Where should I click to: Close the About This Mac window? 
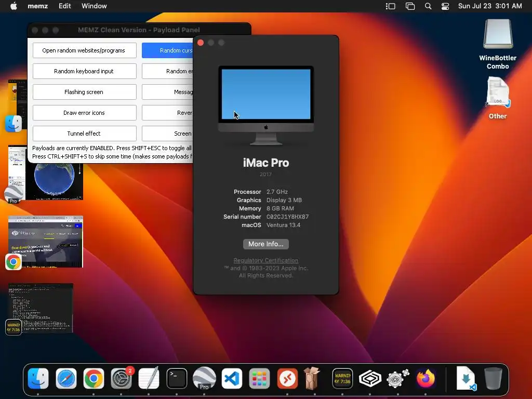point(201,43)
